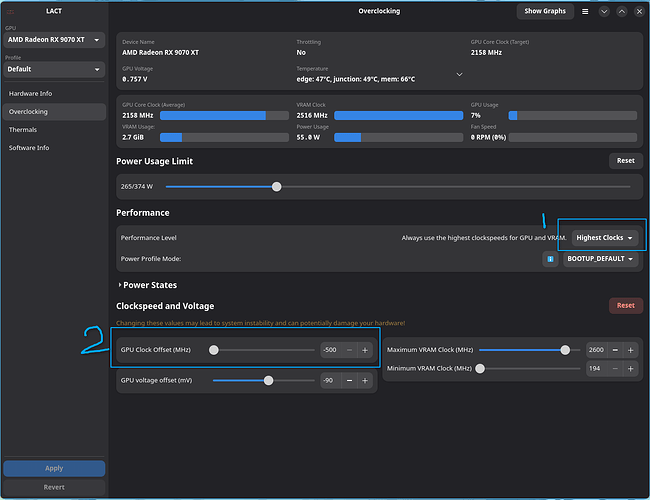Viewport: 650px width, 500px height.
Task: Open the Default profile dropdown
Action: pyautogui.click(x=54, y=69)
